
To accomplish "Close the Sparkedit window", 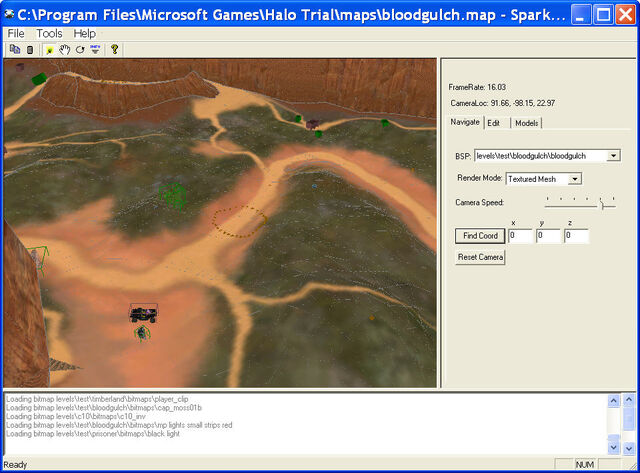I will [625, 15].
